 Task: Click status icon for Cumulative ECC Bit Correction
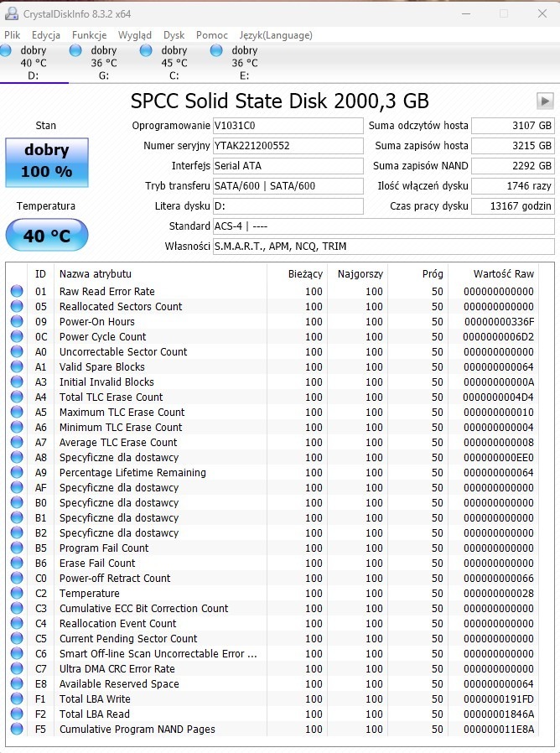tap(17, 608)
